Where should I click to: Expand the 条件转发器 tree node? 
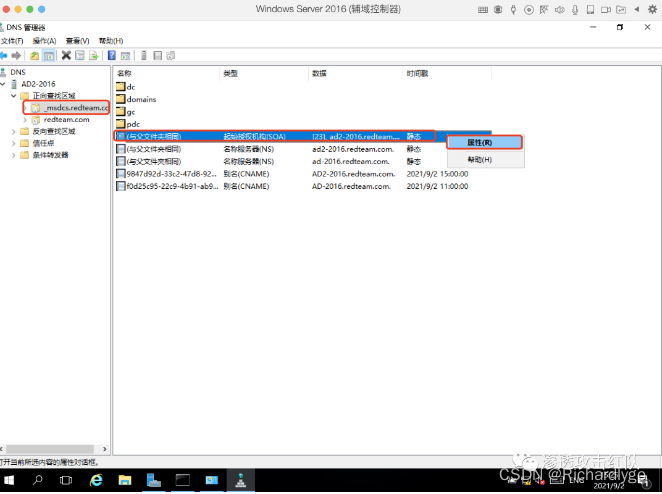(x=14, y=155)
